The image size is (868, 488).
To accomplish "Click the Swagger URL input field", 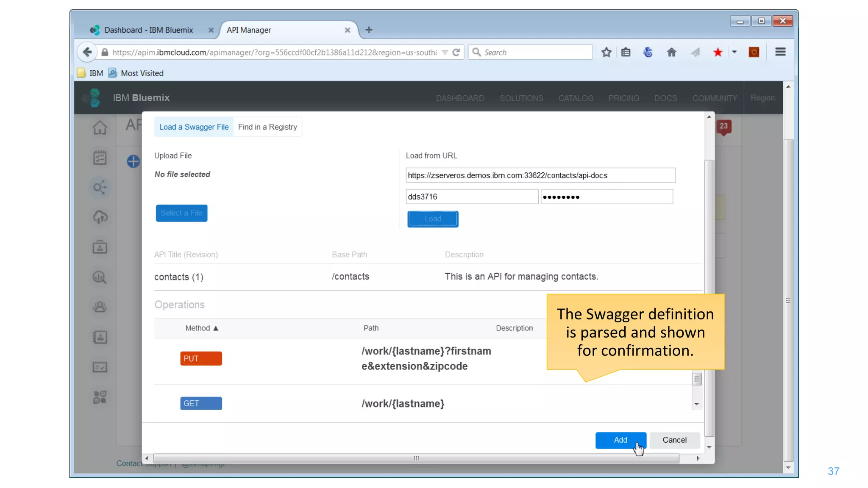I will (x=540, y=175).
